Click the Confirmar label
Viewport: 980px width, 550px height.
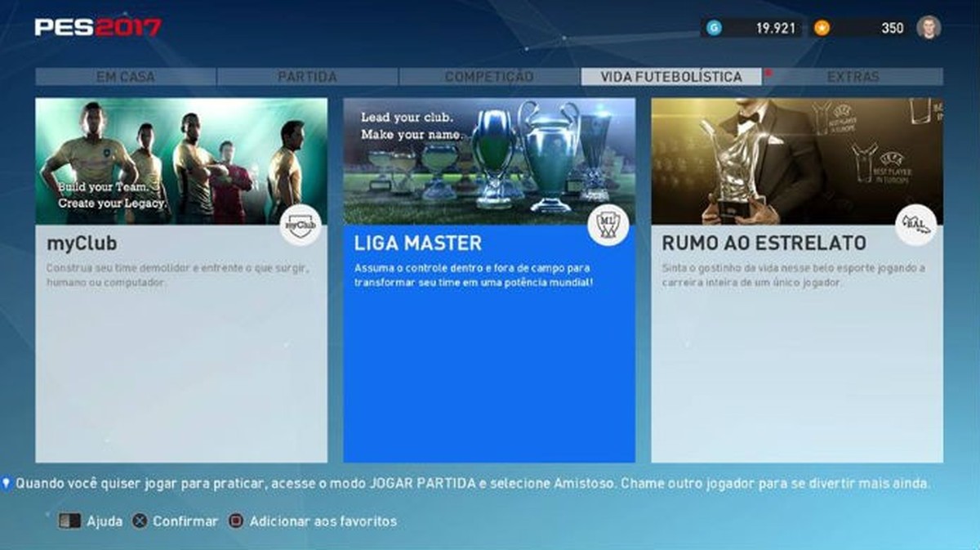point(185,521)
